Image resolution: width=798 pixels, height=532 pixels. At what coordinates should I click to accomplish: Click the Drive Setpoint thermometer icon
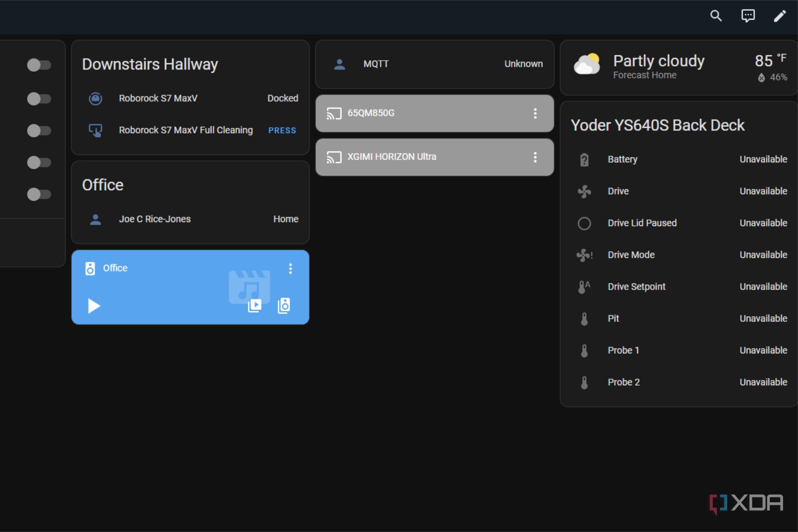click(584, 287)
